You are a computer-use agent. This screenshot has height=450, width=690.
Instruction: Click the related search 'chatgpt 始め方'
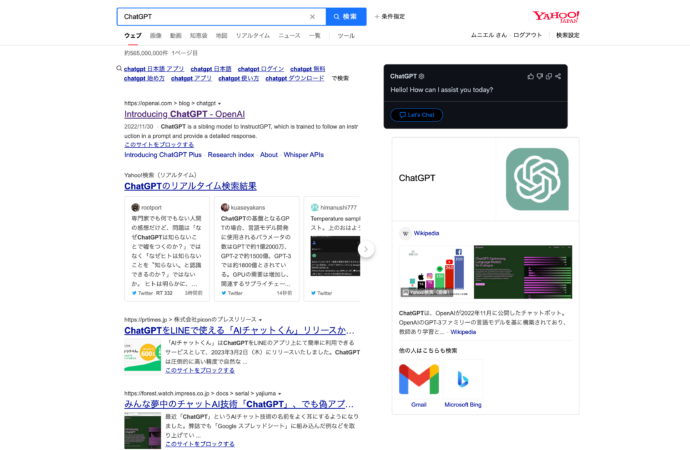(x=144, y=78)
